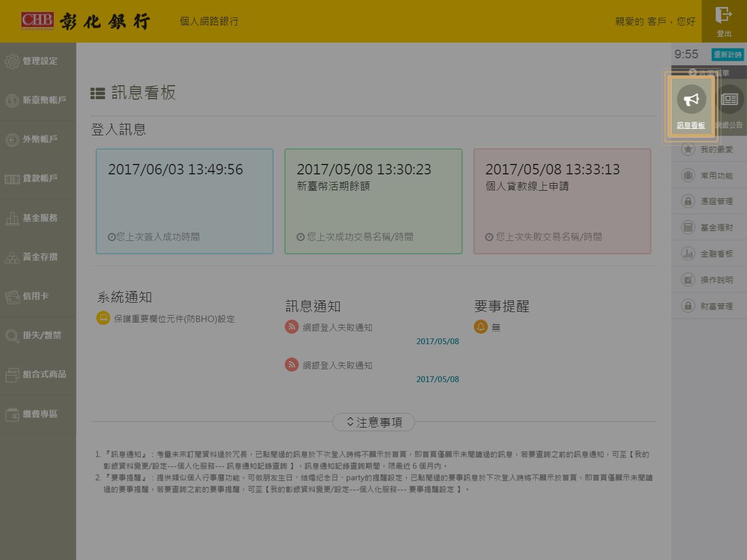The image size is (747, 560).
Task: Open the 金融看板 chart icon
Action: (688, 253)
